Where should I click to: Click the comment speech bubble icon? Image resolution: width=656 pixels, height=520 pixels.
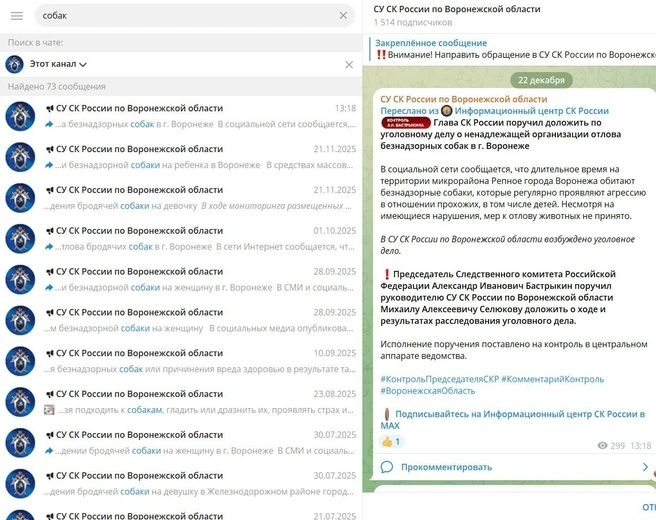387,467
